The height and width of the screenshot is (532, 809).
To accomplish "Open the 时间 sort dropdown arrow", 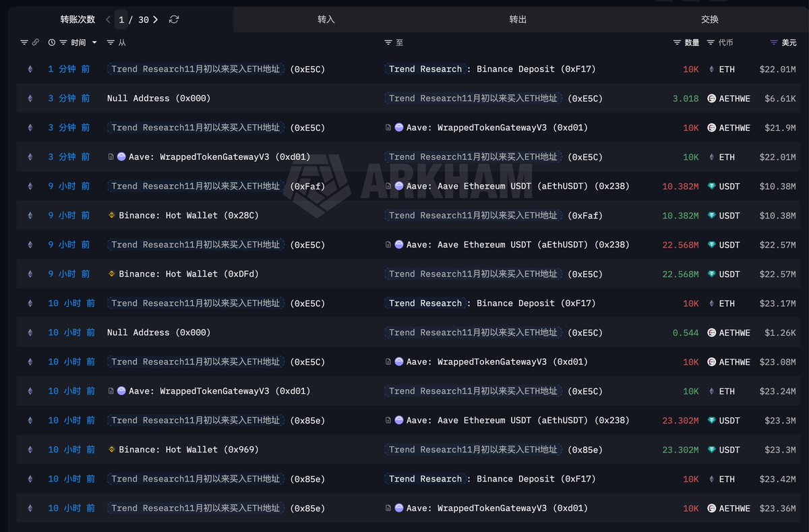I will coord(94,42).
